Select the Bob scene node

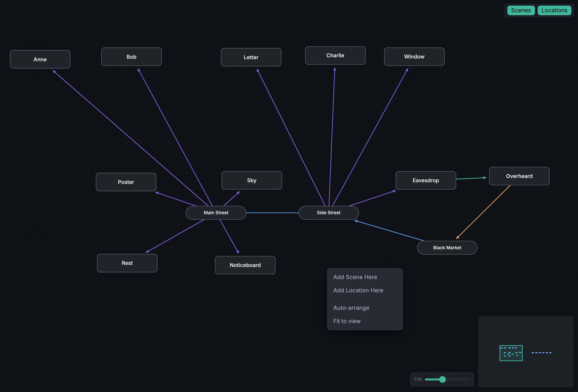pos(131,57)
